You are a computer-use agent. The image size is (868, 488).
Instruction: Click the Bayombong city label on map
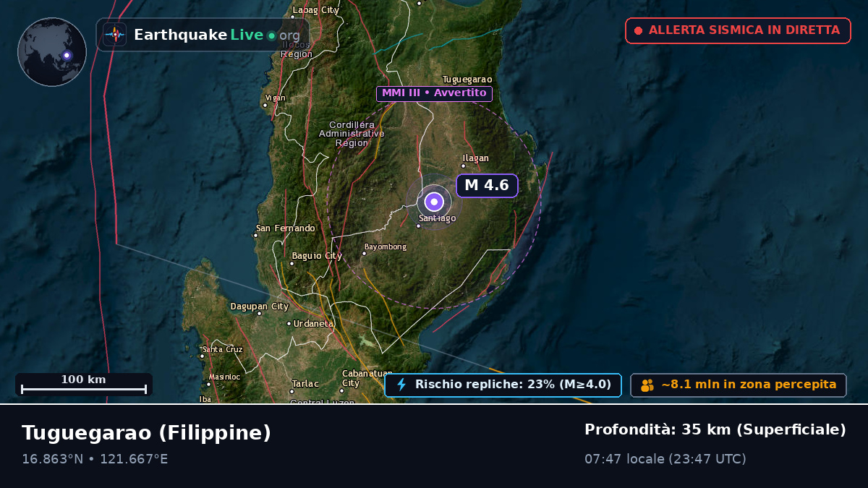tap(386, 247)
